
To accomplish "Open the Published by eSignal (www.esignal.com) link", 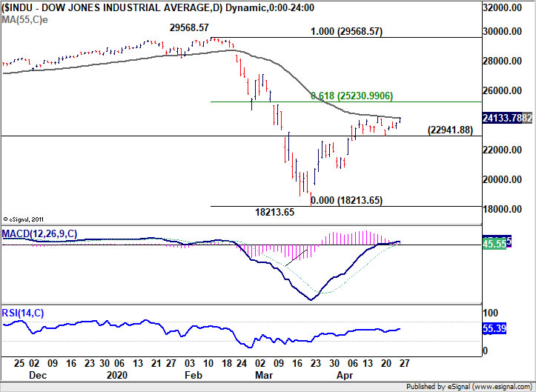I will point(470,387).
